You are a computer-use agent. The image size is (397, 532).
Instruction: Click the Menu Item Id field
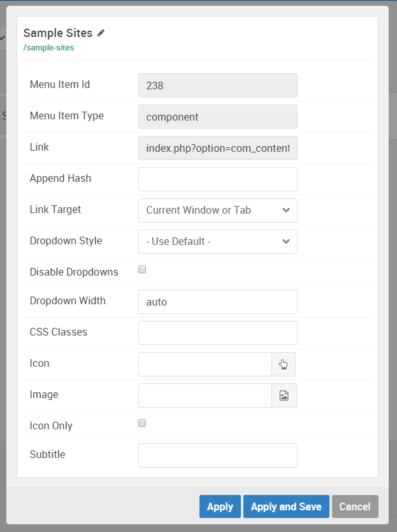coord(217,85)
